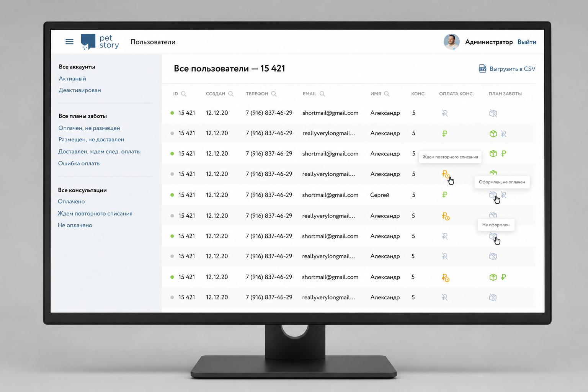Click the ОПЛАТА КОНС. column header
Viewport: 588px width, 392px height.
click(x=456, y=94)
